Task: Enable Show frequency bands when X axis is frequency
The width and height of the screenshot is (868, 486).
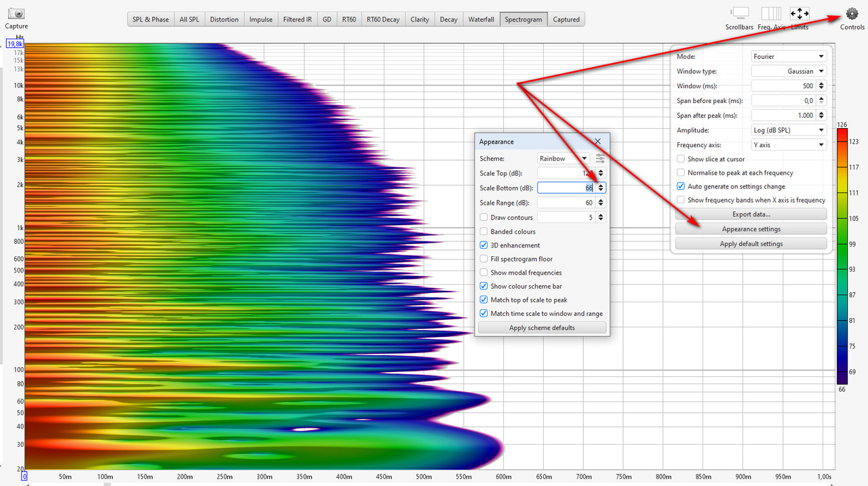Action: tap(681, 200)
